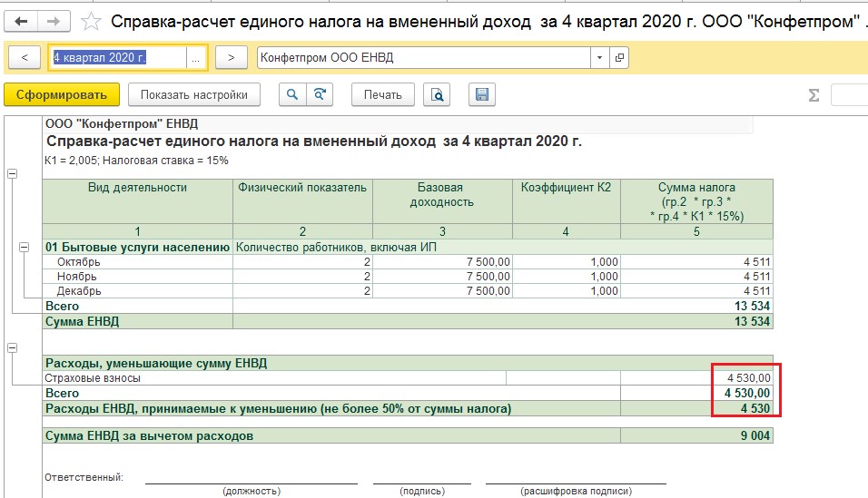Click 'Расходы ЕНВД, принимаемые к уменьшению' row
The width and height of the screenshot is (868, 498).
tap(408, 408)
